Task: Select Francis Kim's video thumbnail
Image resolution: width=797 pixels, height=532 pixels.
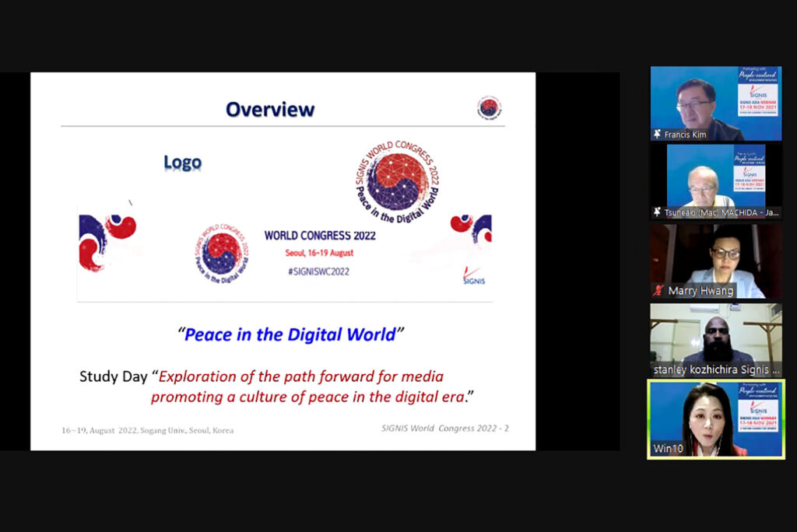Action: tap(715, 101)
